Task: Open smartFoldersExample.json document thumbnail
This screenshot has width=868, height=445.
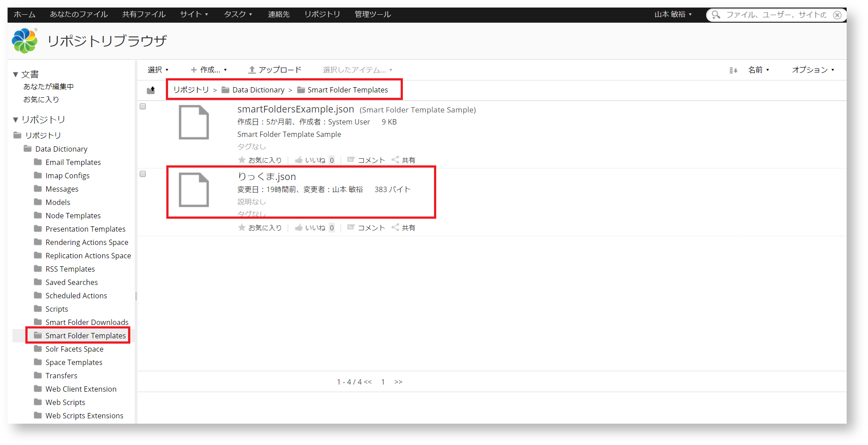Action: 194,122
